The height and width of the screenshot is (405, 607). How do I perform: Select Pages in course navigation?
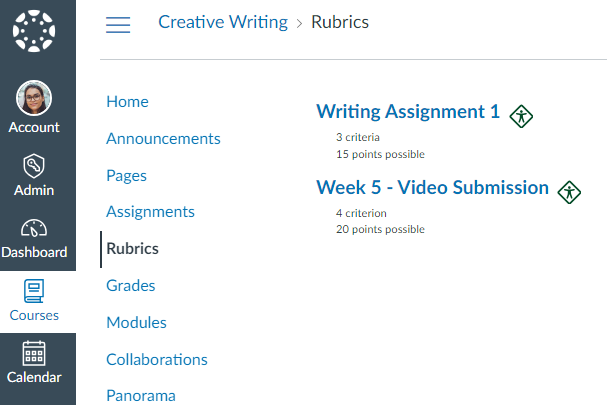pyautogui.click(x=126, y=175)
